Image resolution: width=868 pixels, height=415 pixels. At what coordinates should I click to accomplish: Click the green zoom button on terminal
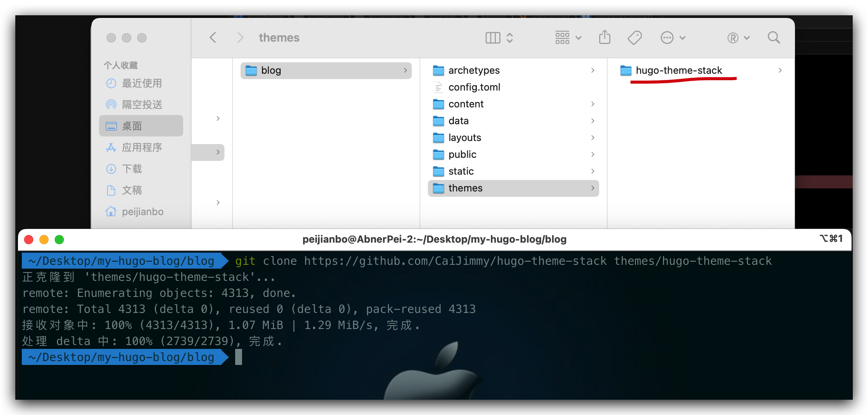pyautogui.click(x=59, y=240)
